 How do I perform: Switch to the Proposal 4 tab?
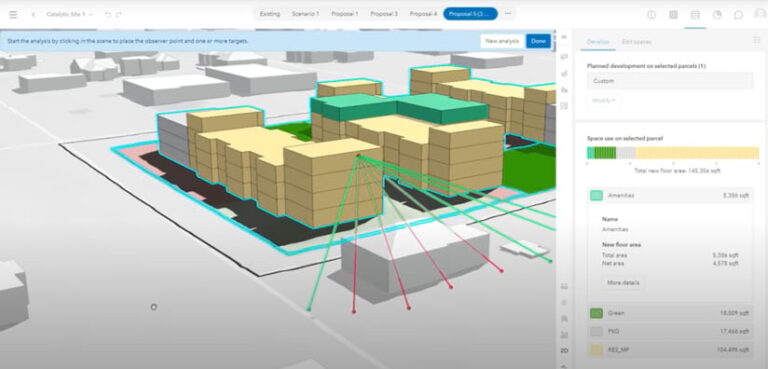coord(423,14)
